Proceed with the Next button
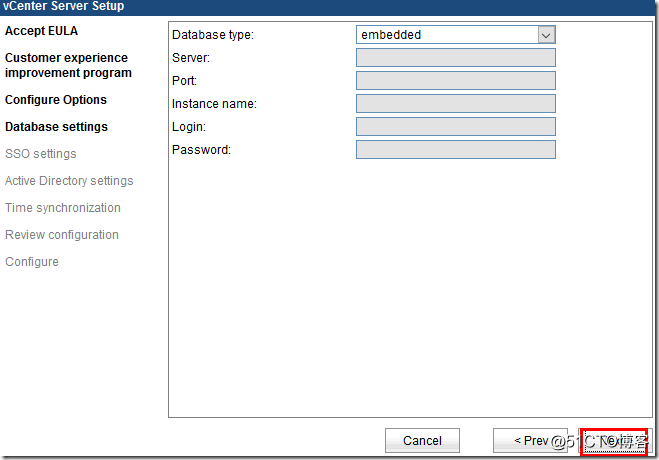The width and height of the screenshot is (659, 460). click(614, 441)
